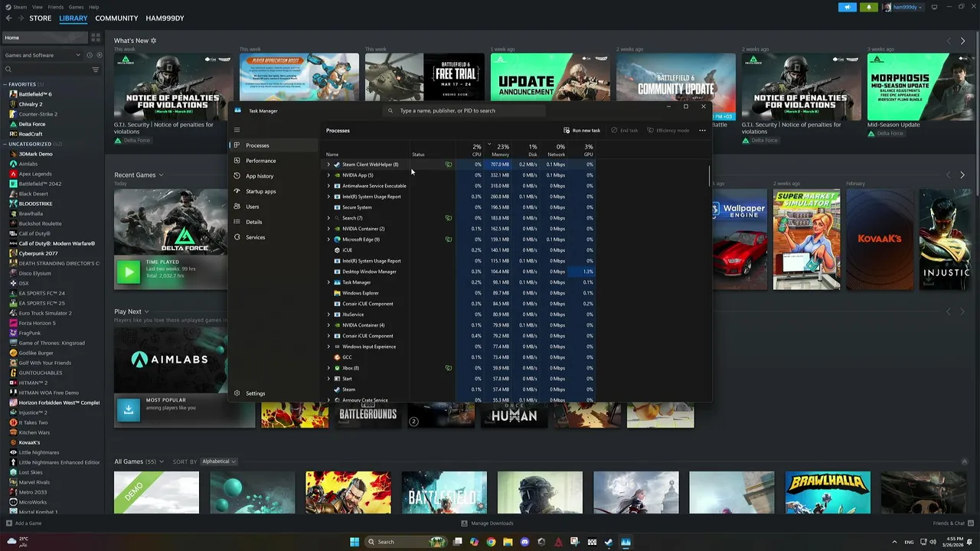The height and width of the screenshot is (551, 980).
Task: Open Supermarket Simulator recent game thumbnail
Action: 806,240
